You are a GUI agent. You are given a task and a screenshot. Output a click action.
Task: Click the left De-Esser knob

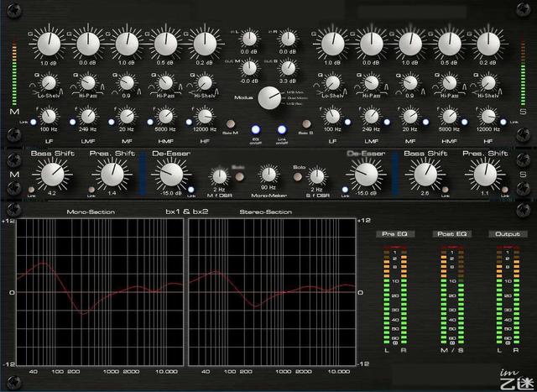[170, 174]
